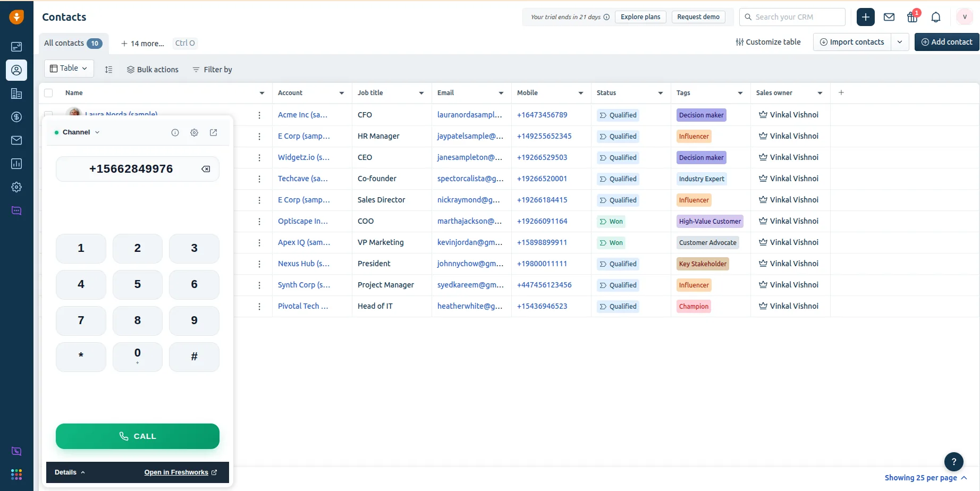
Task: Open the row menu for Techcave contact
Action: (x=259, y=179)
